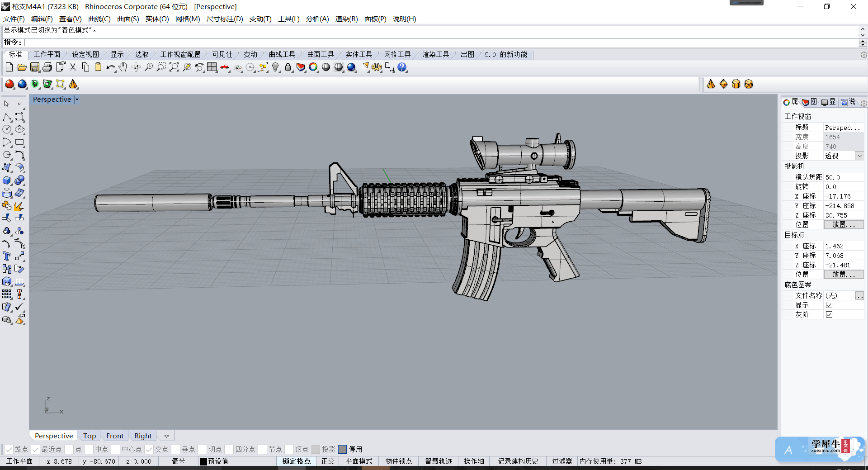
Task: Open the 曲面(S) menu
Action: coord(128,19)
